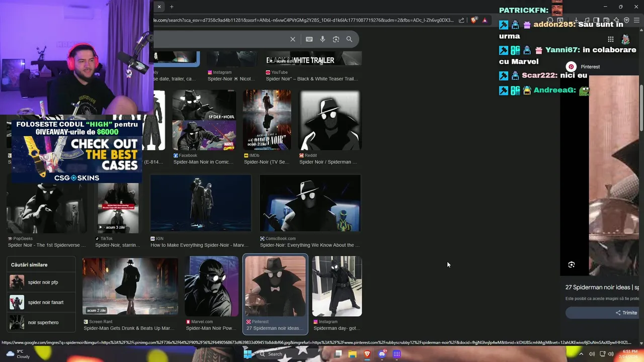The image size is (644, 362).
Task: Open the Facebook Spider-Man Noir in Comics image
Action: [204, 120]
